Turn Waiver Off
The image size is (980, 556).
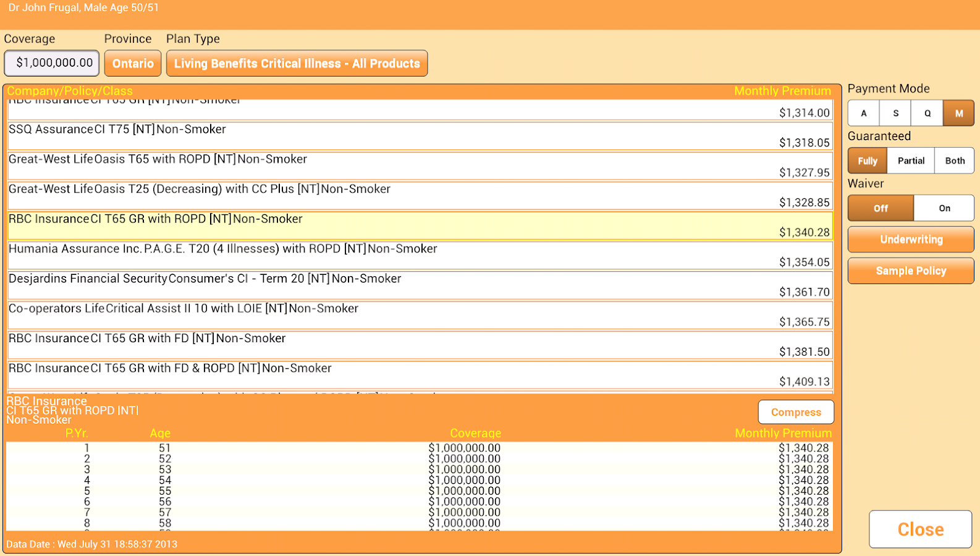pyautogui.click(x=881, y=208)
